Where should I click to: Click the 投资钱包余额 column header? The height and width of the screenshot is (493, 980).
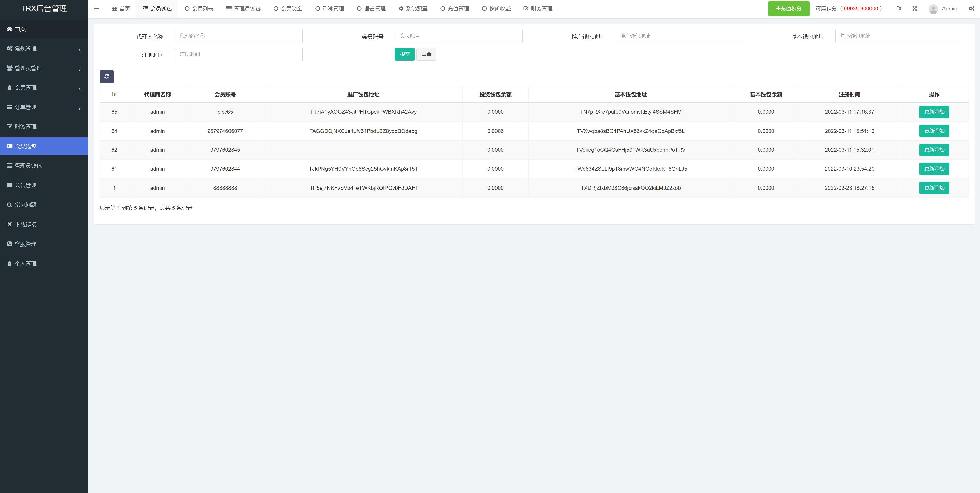click(x=495, y=95)
